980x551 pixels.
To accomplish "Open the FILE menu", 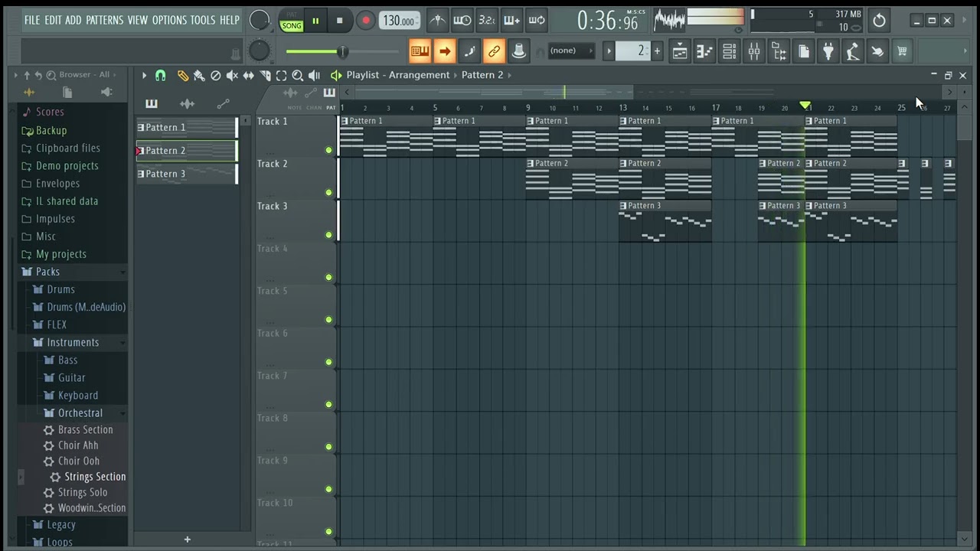I will tap(32, 20).
